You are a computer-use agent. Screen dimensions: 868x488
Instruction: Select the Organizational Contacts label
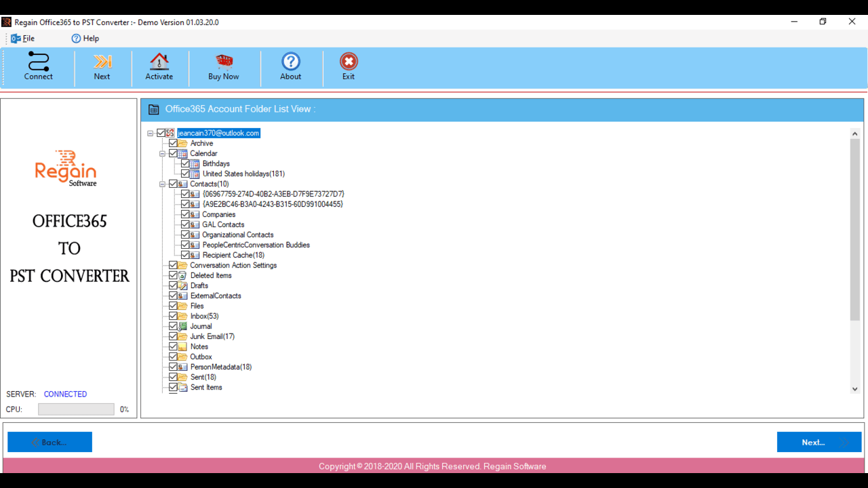pyautogui.click(x=238, y=235)
